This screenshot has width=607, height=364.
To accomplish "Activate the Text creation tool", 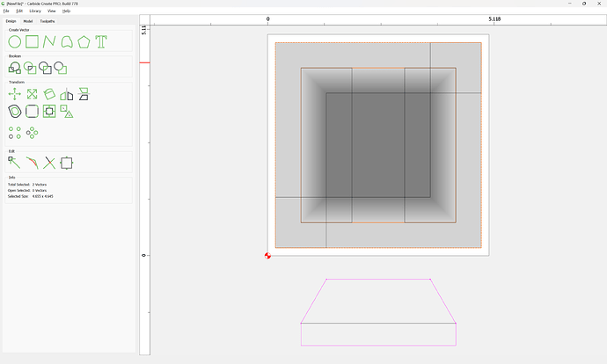I will tap(101, 42).
